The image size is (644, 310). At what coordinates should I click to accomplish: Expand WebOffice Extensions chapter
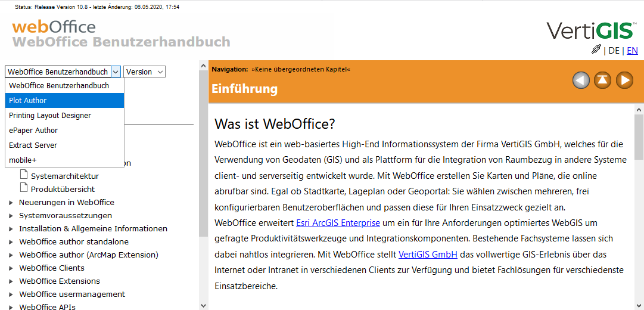coord(10,281)
